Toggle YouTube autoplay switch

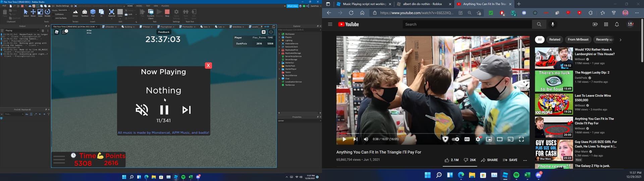tap(455, 139)
